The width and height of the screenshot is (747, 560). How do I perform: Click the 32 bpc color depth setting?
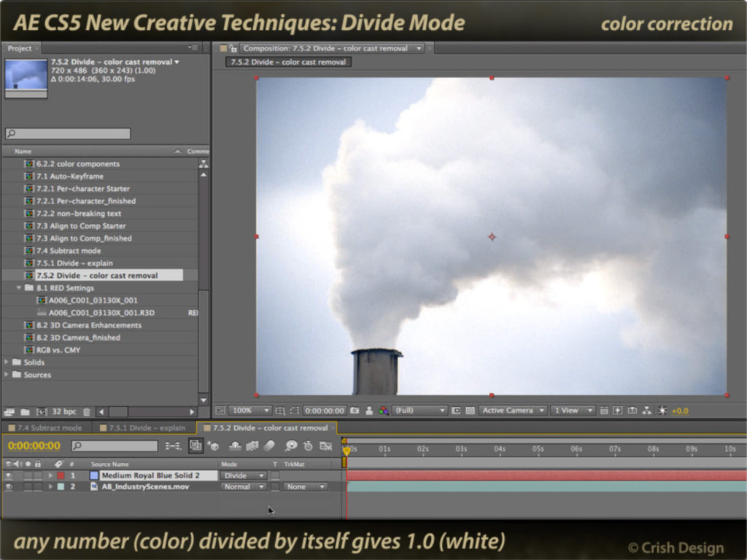pyautogui.click(x=64, y=411)
